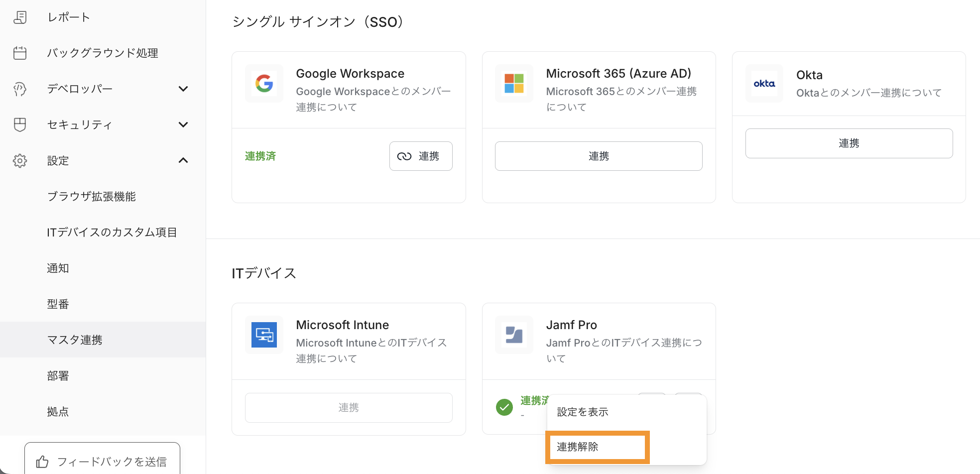Click the Microsoft 365 logo icon
This screenshot has height=474, width=980.
[514, 84]
